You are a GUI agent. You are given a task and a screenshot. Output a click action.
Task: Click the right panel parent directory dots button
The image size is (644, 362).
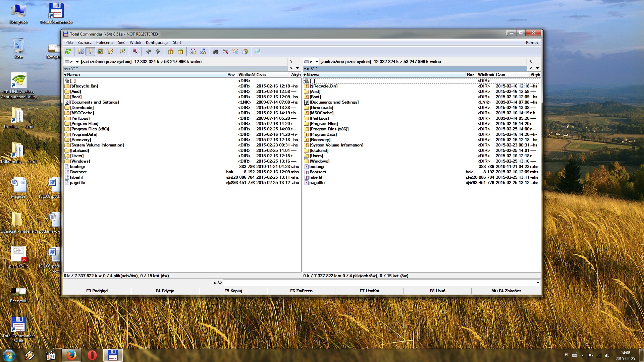[x=537, y=62]
